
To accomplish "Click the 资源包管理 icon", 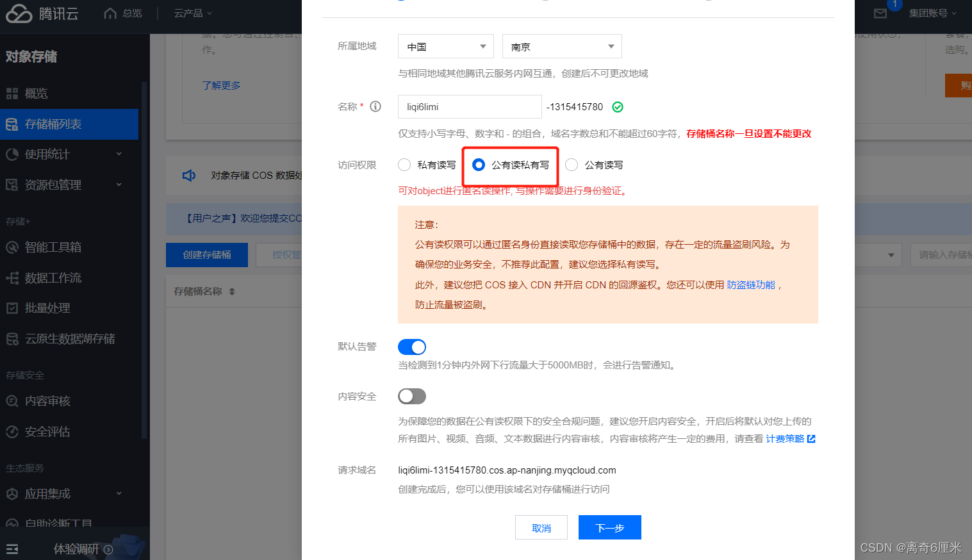I will point(12,185).
